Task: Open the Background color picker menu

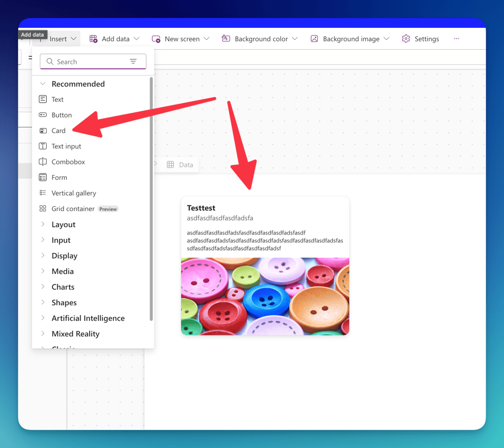Action: (x=260, y=39)
